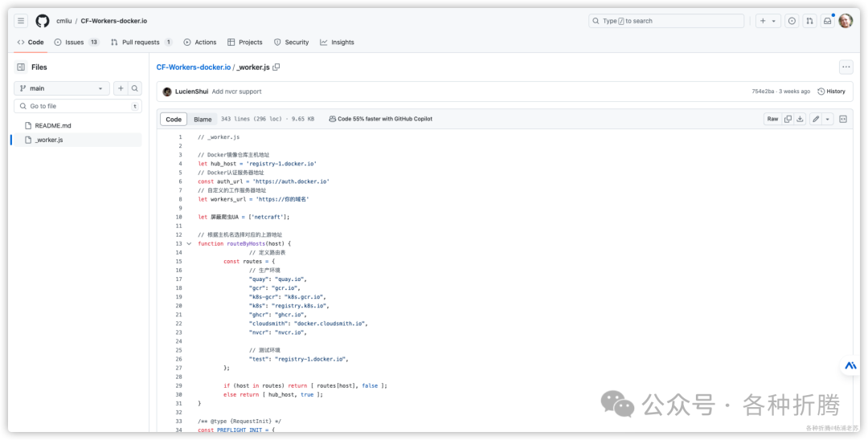This screenshot has height=440, width=868.
Task: Switch to the Issues tab
Action: pyautogui.click(x=76, y=42)
